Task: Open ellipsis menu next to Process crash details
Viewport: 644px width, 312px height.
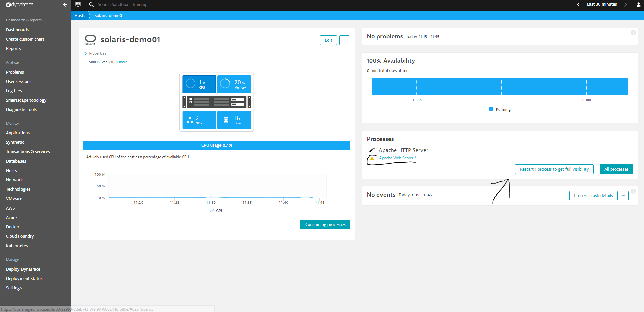Action: (623, 196)
